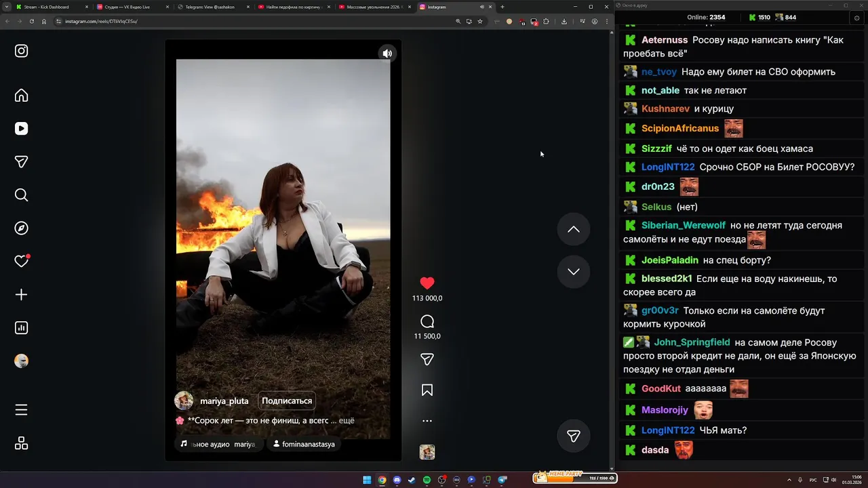
Task: Open the Reels section in sidebar
Action: 21,128
